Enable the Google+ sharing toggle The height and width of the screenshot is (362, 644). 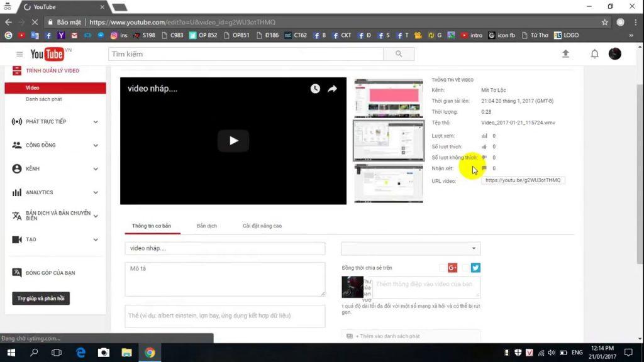453,268
